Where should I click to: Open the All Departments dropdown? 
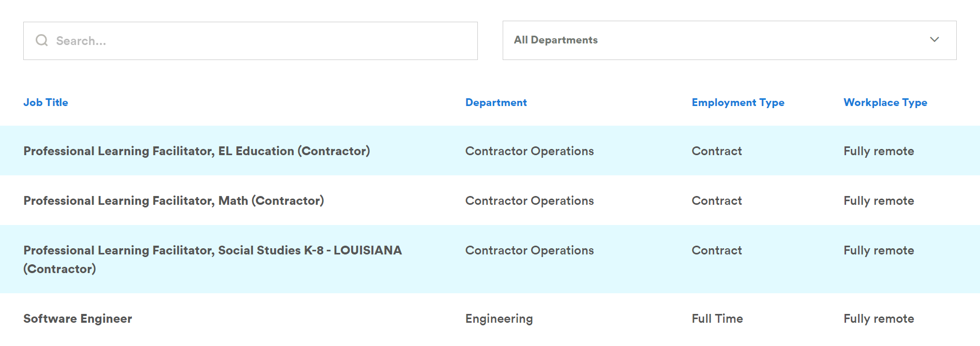click(x=729, y=40)
